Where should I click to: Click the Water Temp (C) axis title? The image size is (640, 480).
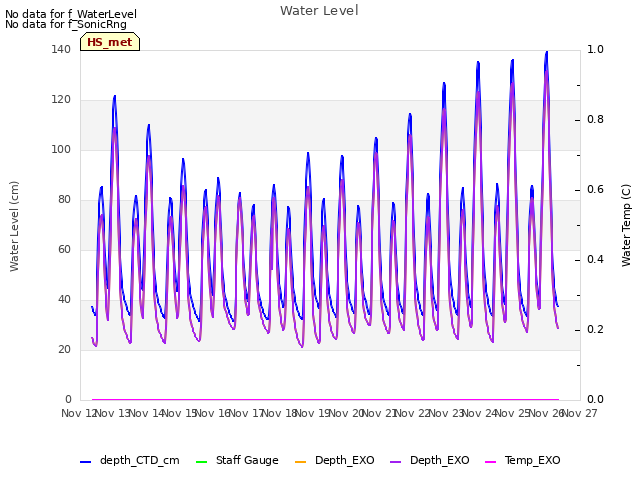[626, 225]
